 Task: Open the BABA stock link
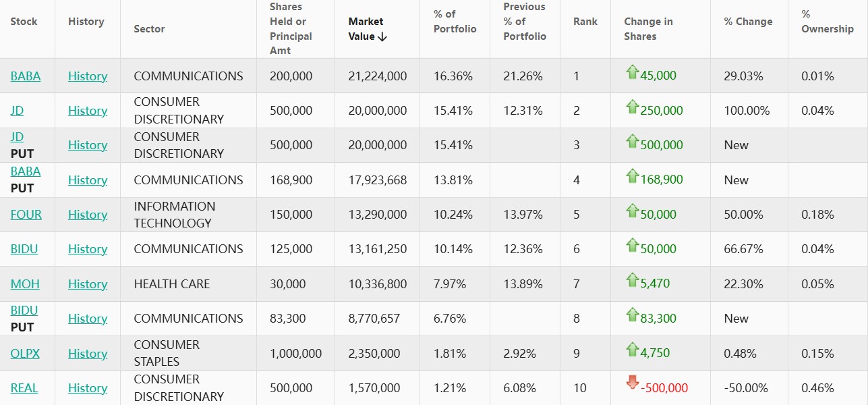(26, 76)
